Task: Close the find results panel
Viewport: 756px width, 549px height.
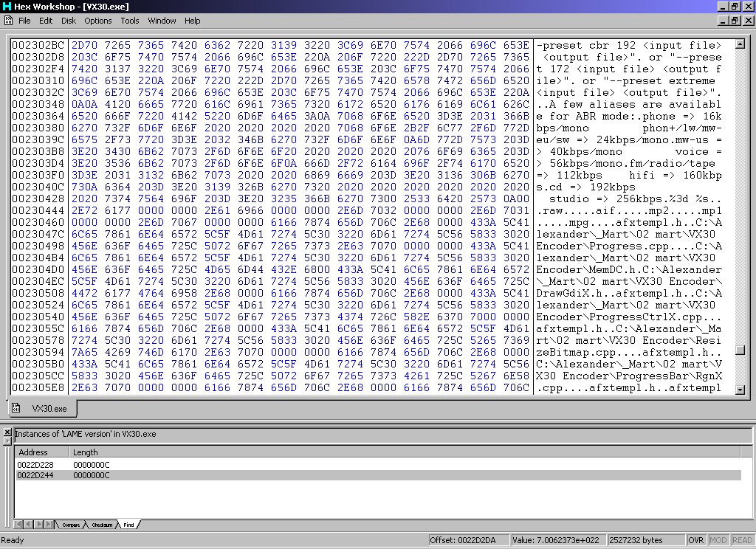Action: (x=7, y=432)
